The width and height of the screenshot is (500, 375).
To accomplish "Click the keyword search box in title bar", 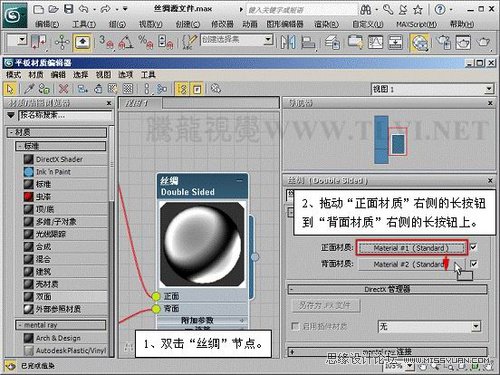I will click(301, 10).
